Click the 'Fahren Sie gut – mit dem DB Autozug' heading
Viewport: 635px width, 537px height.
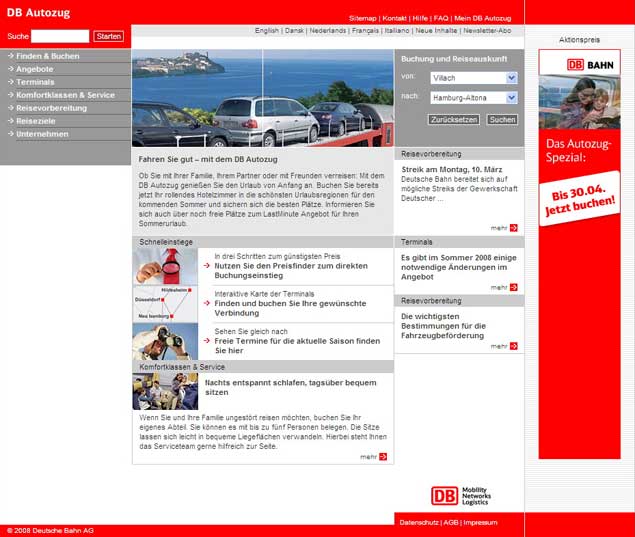tap(208, 159)
